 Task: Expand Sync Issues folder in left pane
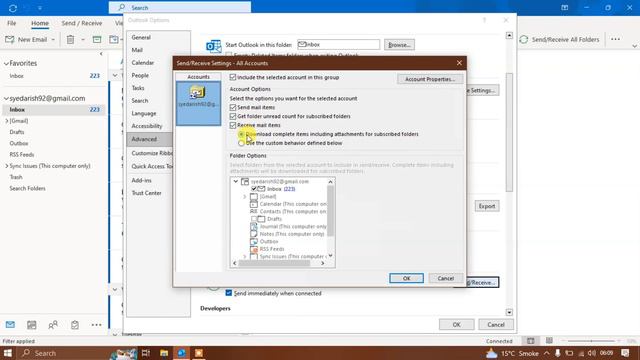tap(7, 166)
